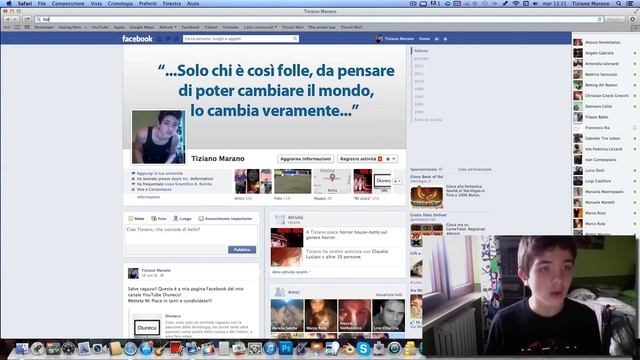
Task: Open the Notizie bookmarks folder dropdown
Action: [168, 27]
